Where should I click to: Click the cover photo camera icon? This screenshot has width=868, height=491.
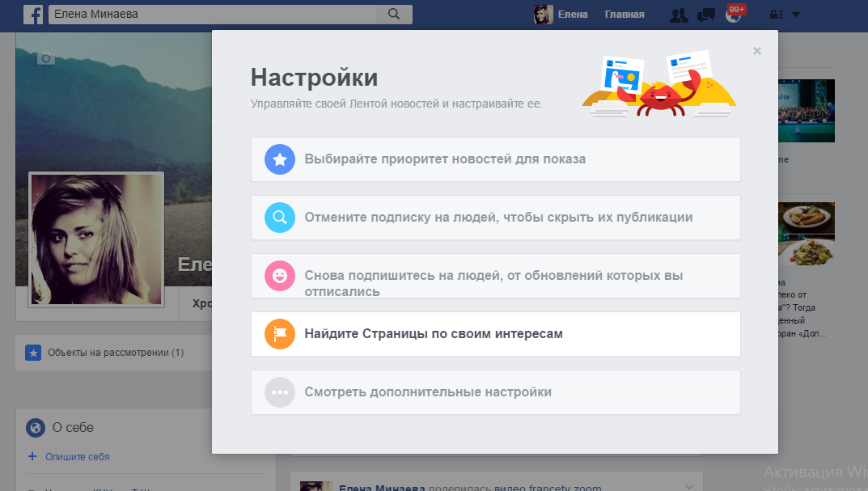point(46,58)
